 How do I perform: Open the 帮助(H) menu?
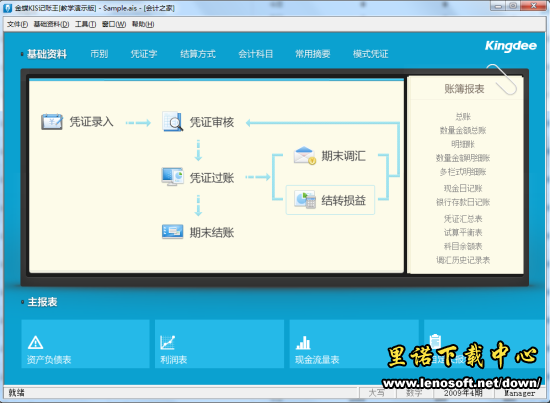click(x=143, y=24)
